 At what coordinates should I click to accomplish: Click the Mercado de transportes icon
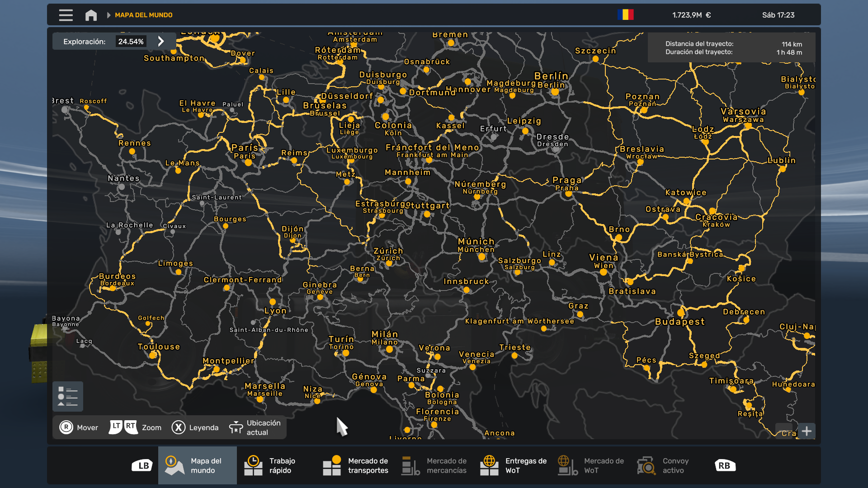point(333,465)
